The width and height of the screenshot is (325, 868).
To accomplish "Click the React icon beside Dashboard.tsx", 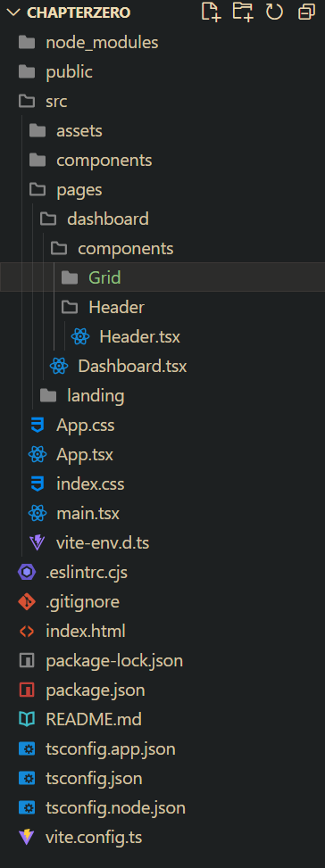I will tap(59, 366).
